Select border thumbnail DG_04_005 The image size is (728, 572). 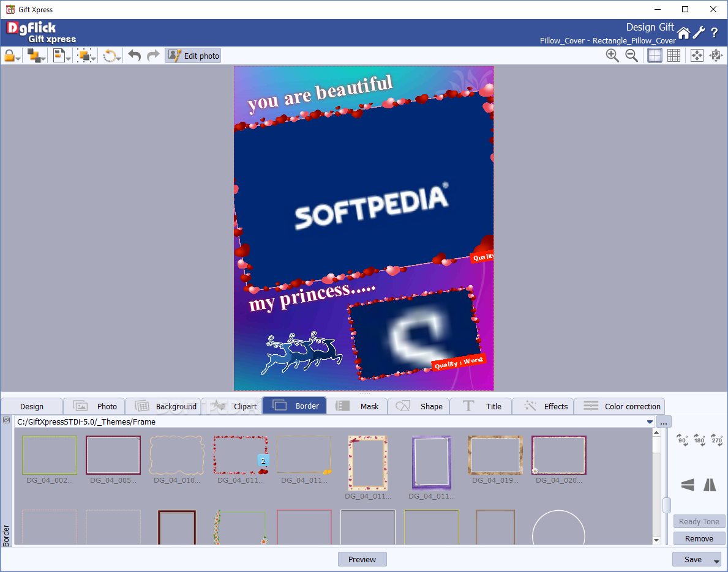(113, 455)
